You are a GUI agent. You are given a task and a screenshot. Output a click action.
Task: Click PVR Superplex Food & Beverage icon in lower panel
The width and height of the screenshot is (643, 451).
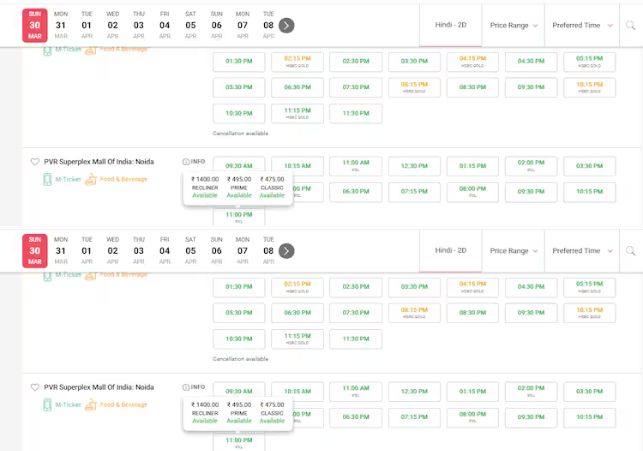pos(91,405)
